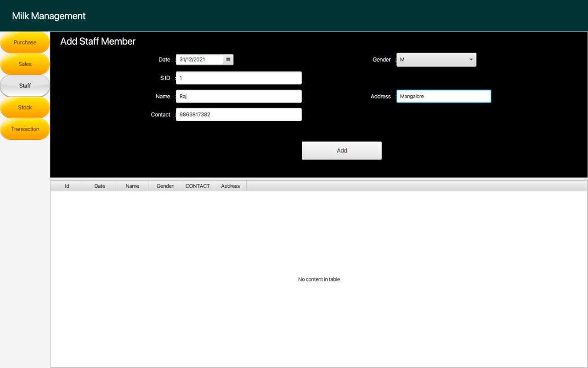Viewport: 588px width, 368px height.
Task: Click the Date field showing 31/12/2021
Action: coord(200,59)
